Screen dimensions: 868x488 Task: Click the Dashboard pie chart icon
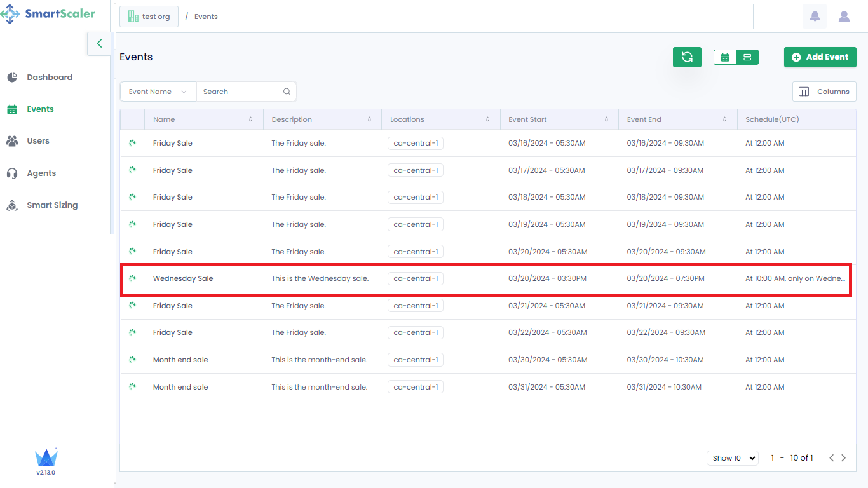(12, 78)
